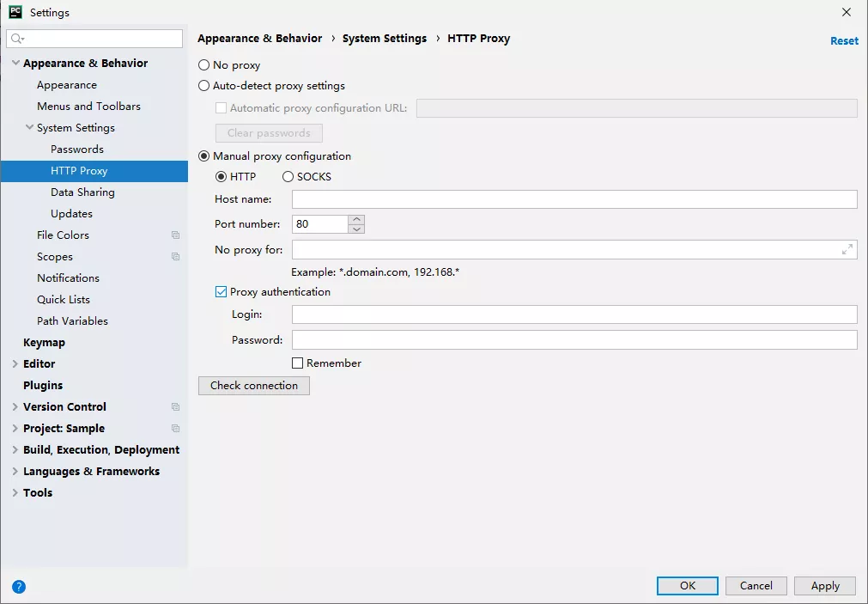Click the Cancel button
This screenshot has height=604, width=868.
pos(756,586)
